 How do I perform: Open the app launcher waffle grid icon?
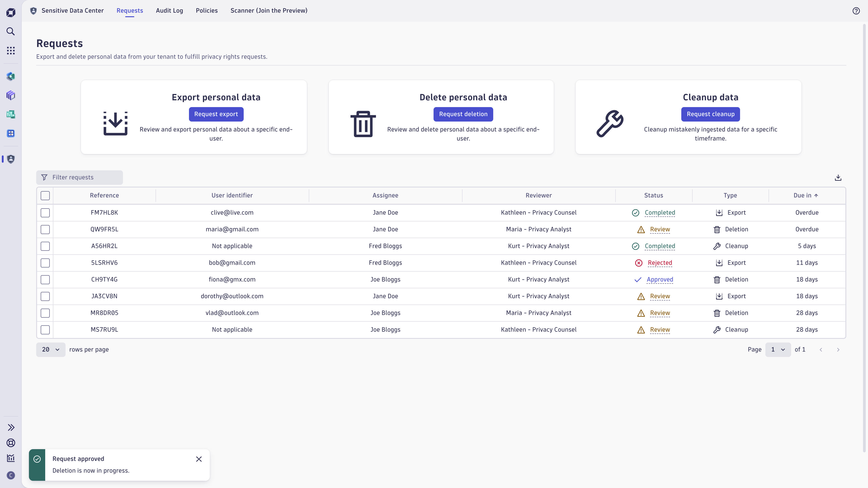10,50
